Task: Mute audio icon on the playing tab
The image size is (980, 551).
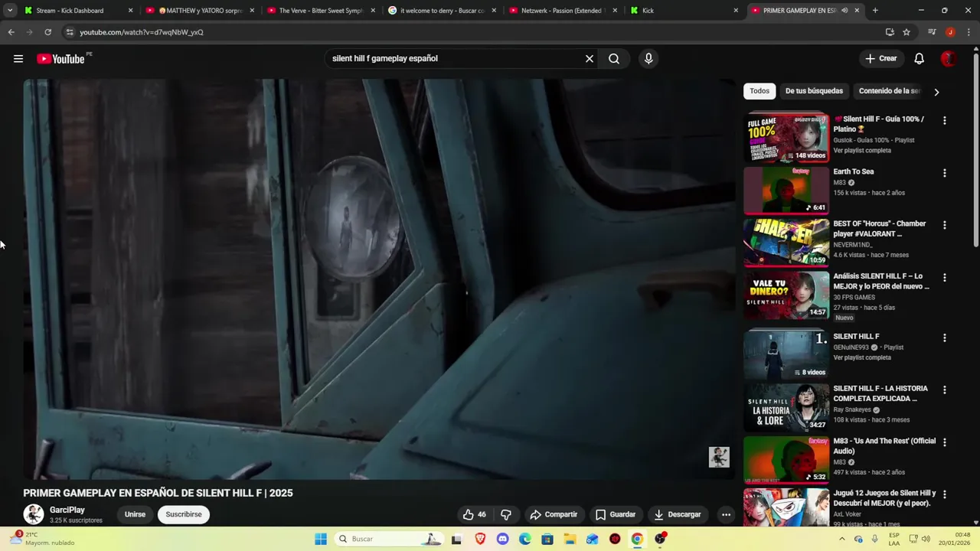Action: (x=844, y=11)
